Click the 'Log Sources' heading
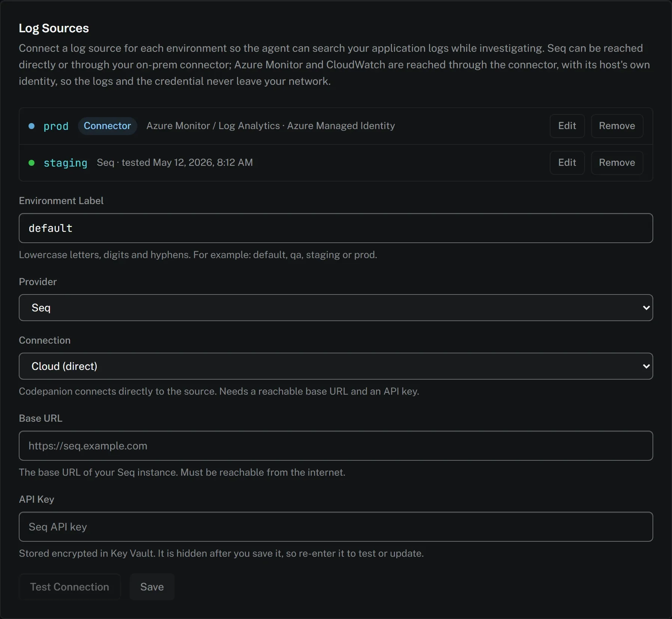This screenshot has height=619, width=672. [54, 28]
